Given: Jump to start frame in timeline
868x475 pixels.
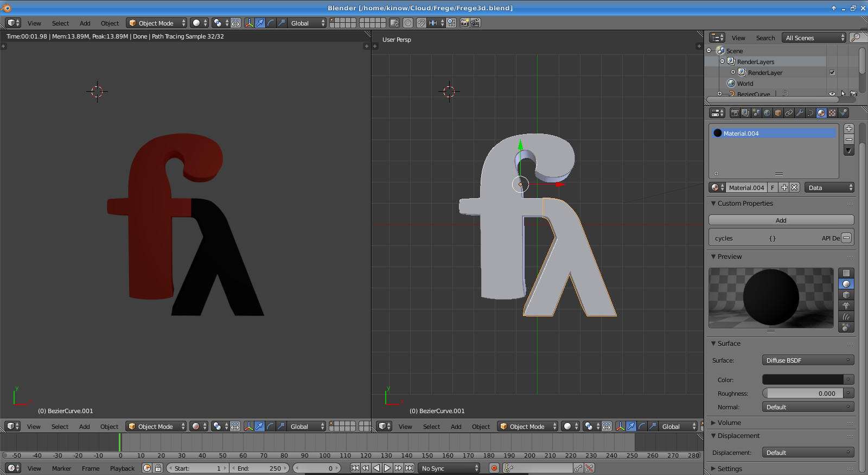Looking at the screenshot, I should pos(355,468).
